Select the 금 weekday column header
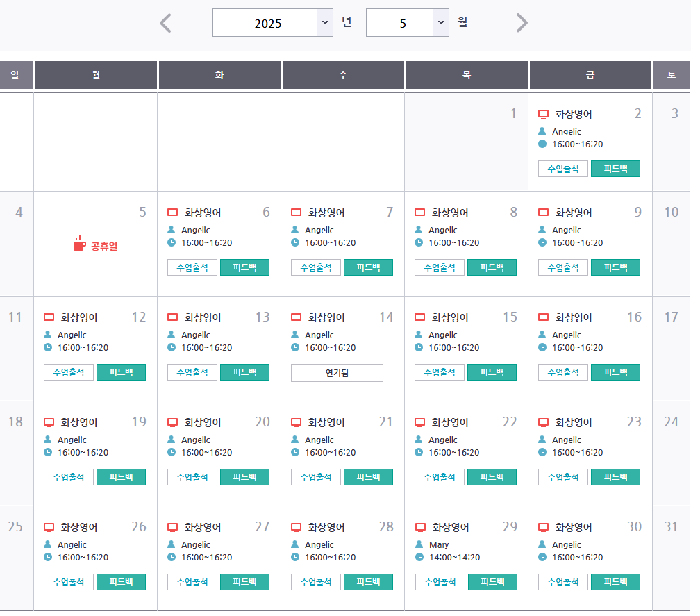Viewport: 700px width, 616px height. click(590, 75)
